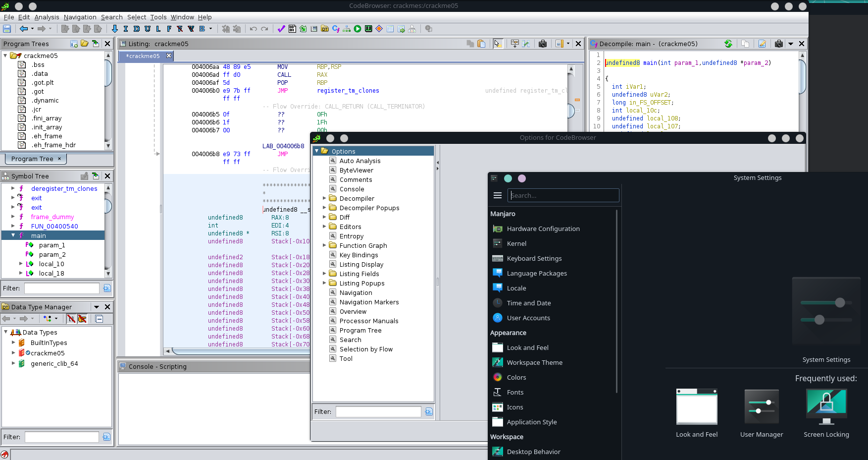Expand BuiltInTypes in Data Types tree
The width and height of the screenshot is (868, 460).
[x=13, y=343]
